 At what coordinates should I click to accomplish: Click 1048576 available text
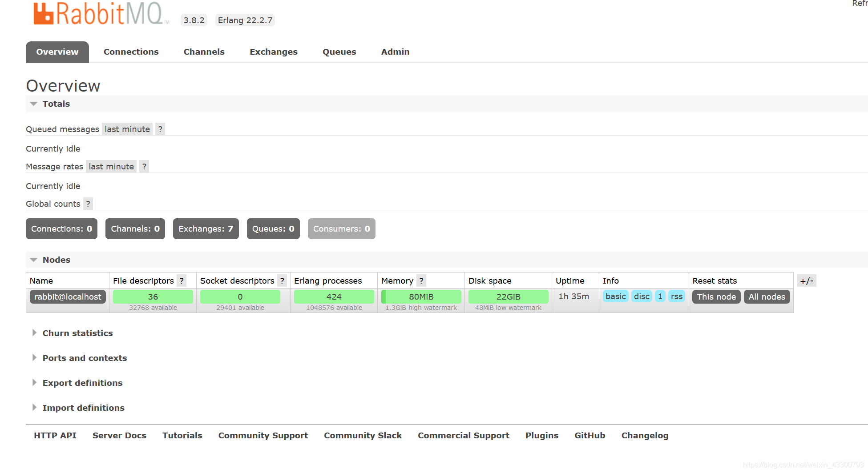pyautogui.click(x=334, y=308)
